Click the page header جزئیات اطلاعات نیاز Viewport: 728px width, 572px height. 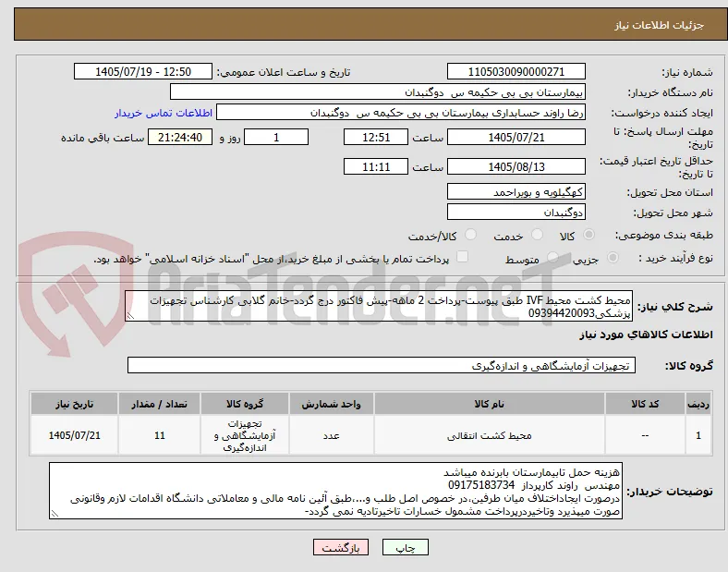coord(660,25)
